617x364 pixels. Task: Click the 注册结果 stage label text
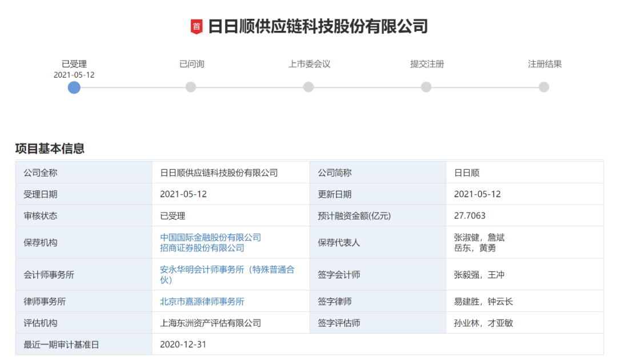click(544, 64)
